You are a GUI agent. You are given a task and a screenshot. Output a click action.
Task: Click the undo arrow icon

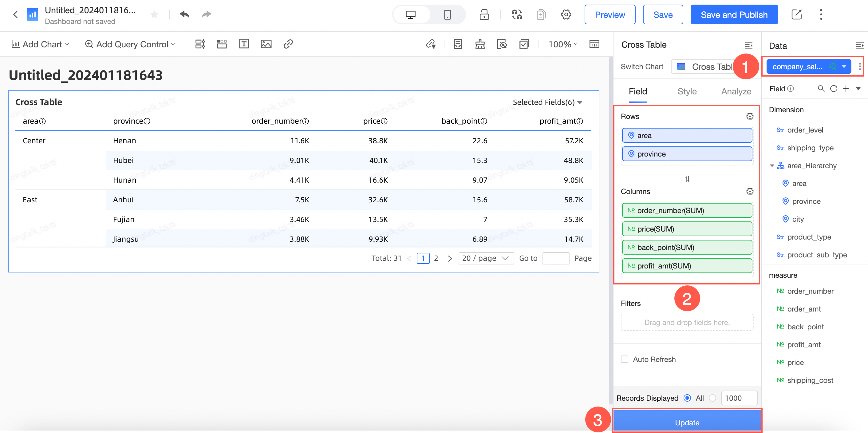[184, 14]
